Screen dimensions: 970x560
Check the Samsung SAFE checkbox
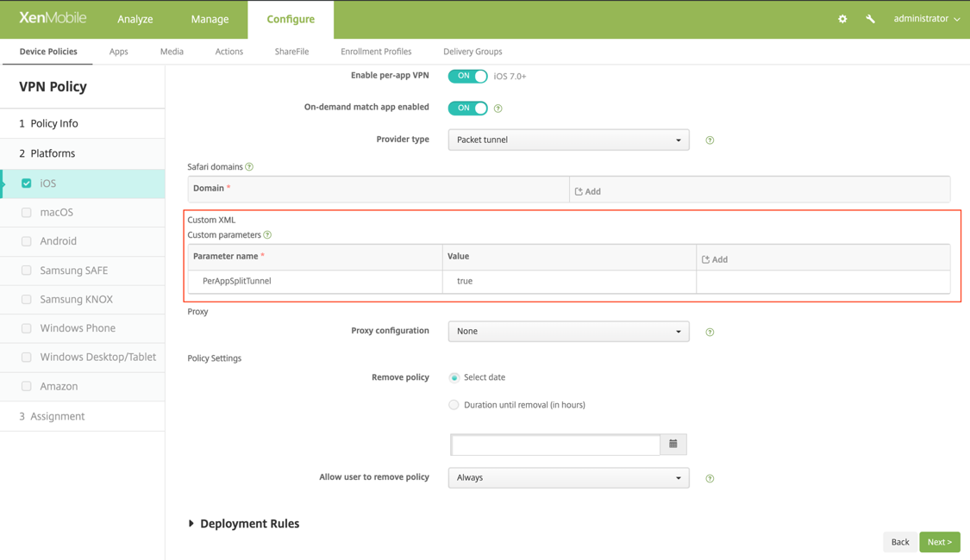click(x=27, y=271)
